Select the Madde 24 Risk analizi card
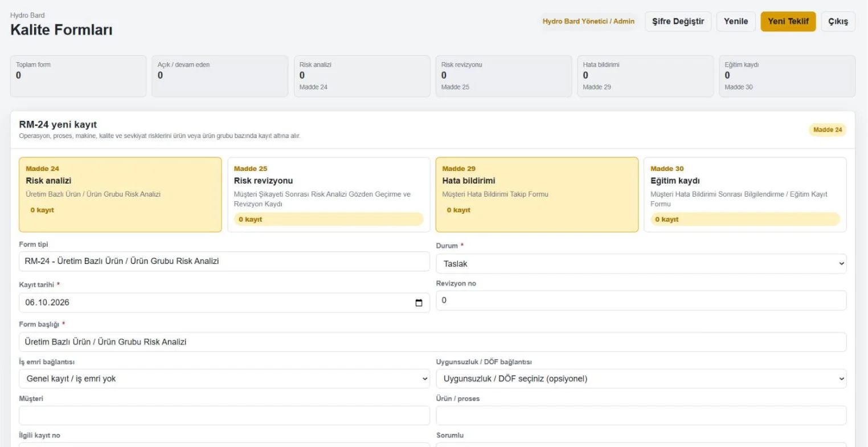Image resolution: width=868 pixels, height=447 pixels. tap(120, 194)
